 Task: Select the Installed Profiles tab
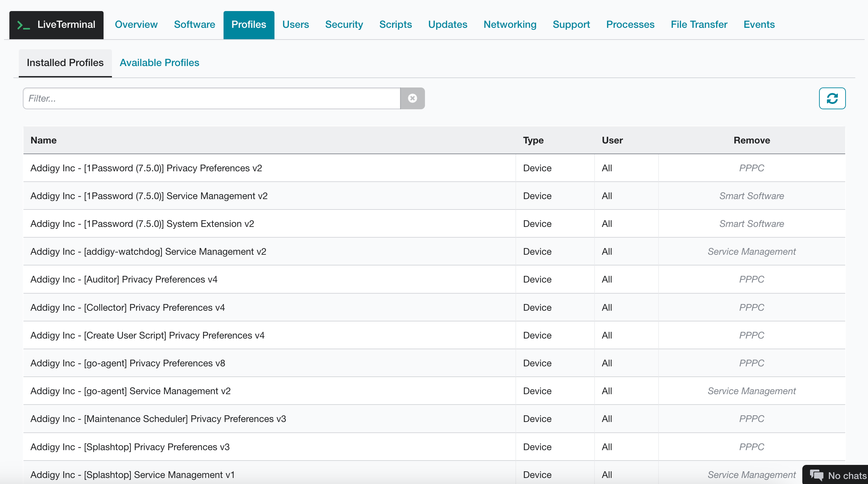65,63
